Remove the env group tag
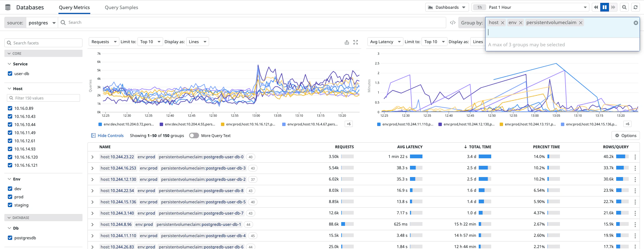The height and width of the screenshot is (249, 644). (x=521, y=23)
